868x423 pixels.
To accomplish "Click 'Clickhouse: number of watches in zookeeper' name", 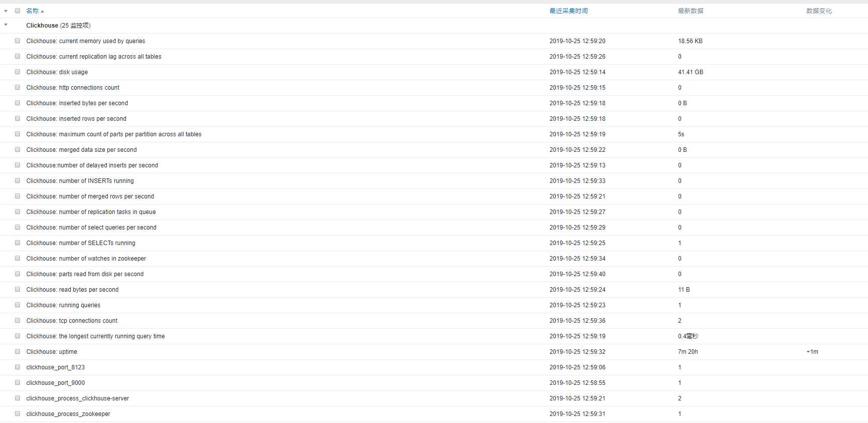I will click(86, 259).
